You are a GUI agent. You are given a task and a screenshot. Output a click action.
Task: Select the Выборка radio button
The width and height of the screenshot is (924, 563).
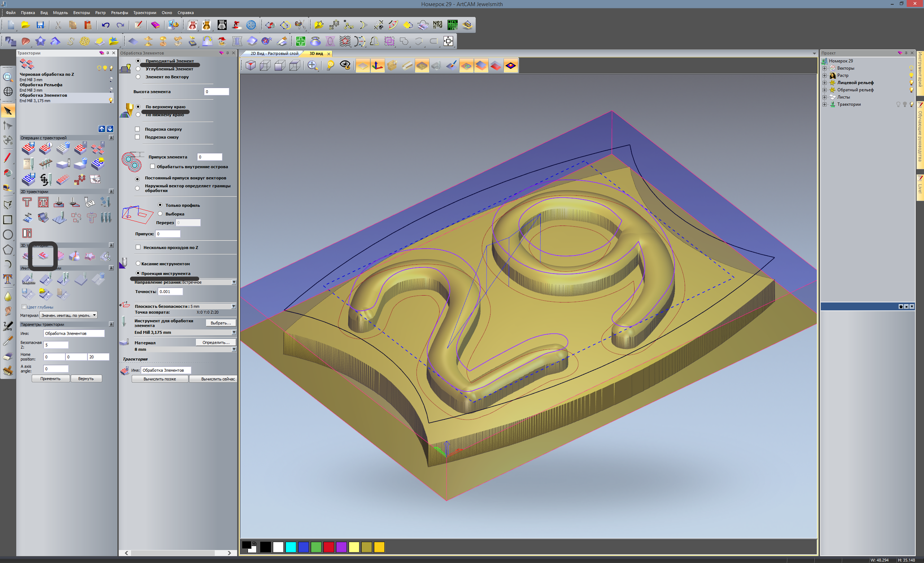(x=160, y=214)
